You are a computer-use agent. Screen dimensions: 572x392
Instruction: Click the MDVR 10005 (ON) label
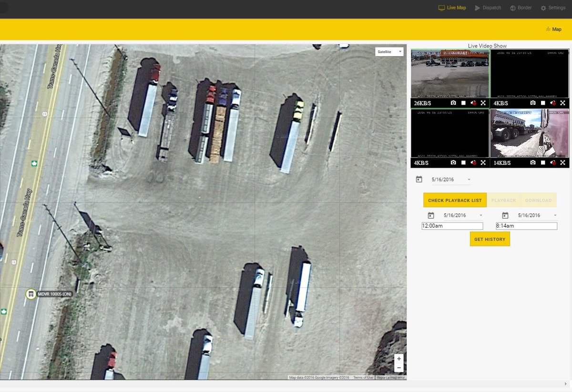pos(54,294)
